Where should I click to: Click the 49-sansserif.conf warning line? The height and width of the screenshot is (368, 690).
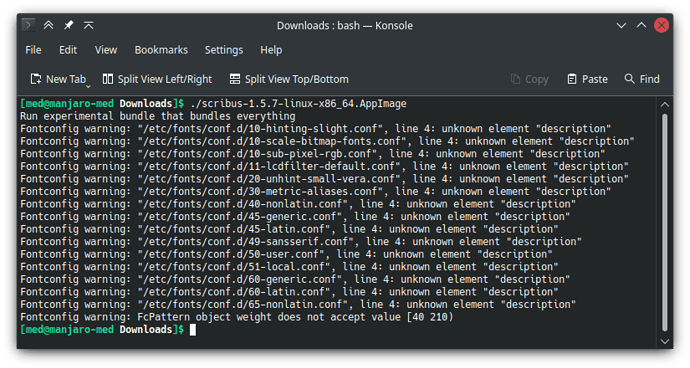(x=301, y=242)
